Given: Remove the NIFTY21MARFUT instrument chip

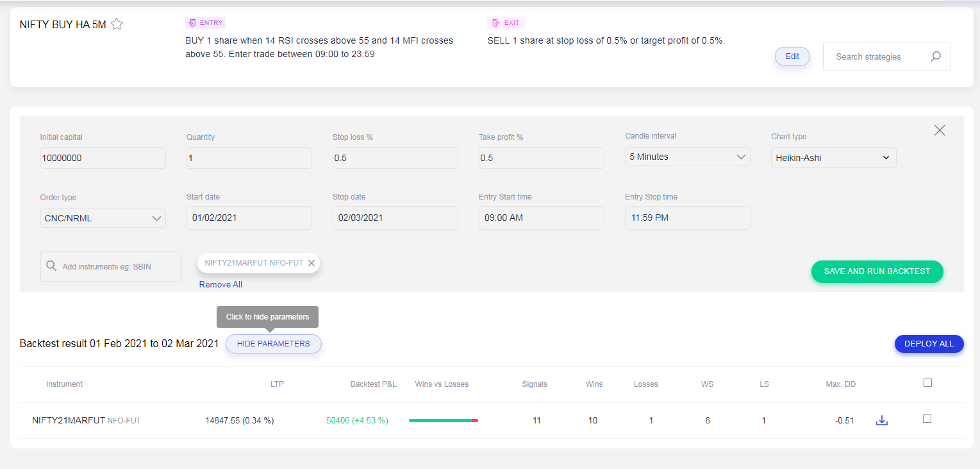Looking at the screenshot, I should tap(311, 263).
